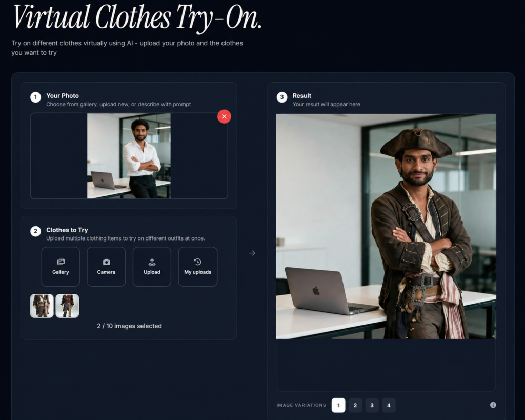Image resolution: width=525 pixels, height=420 pixels.
Task: Click the info icon beside image variations
Action: [493, 405]
